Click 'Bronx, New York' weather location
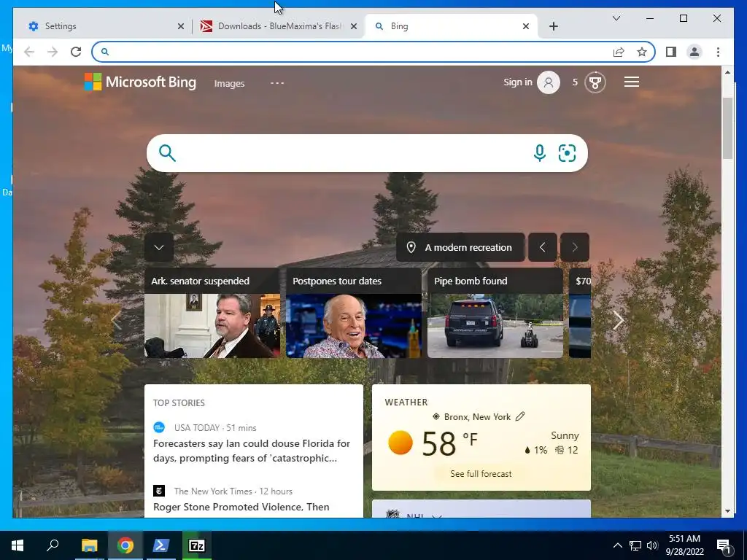 pos(477,416)
